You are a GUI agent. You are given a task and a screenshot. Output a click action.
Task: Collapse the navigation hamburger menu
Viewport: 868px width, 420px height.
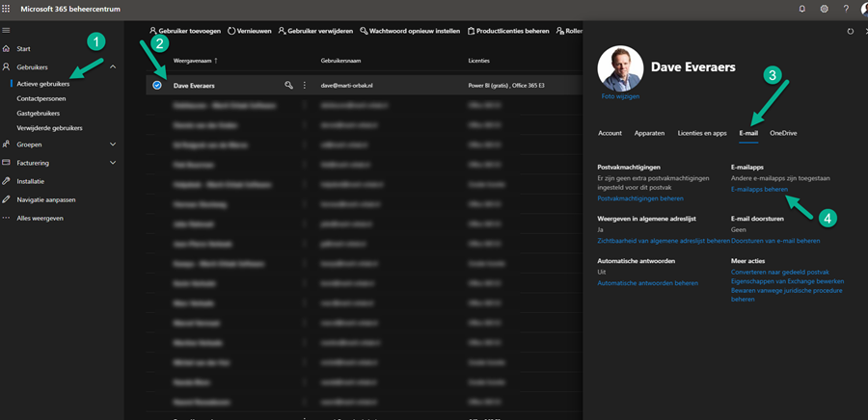[6, 31]
